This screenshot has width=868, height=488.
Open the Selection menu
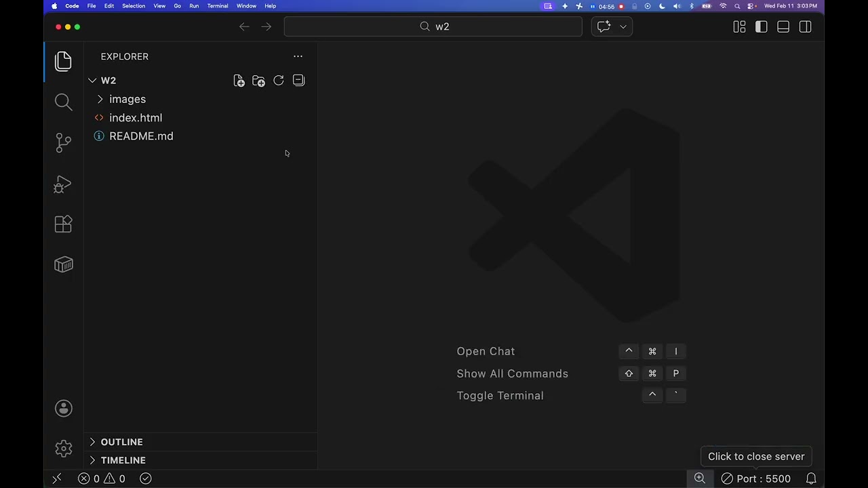tap(134, 6)
